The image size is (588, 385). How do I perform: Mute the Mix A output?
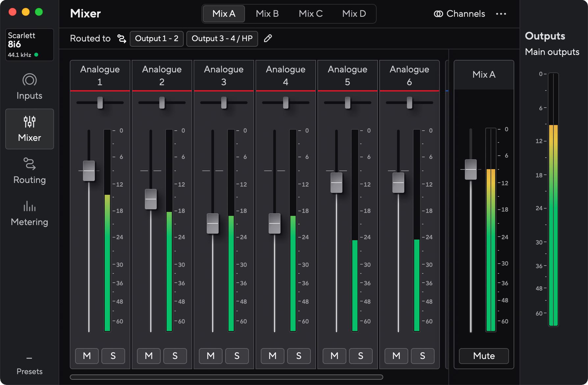coord(484,356)
